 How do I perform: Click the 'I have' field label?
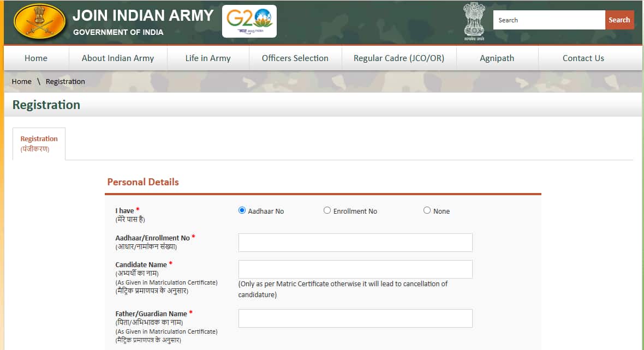(124, 210)
